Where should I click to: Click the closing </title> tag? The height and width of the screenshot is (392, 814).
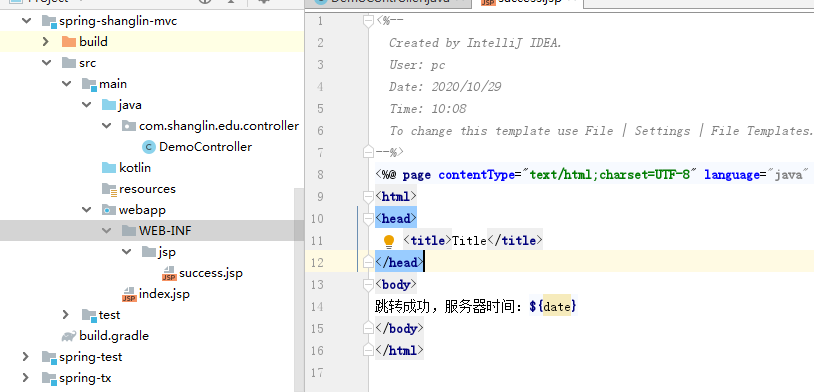coord(515,241)
